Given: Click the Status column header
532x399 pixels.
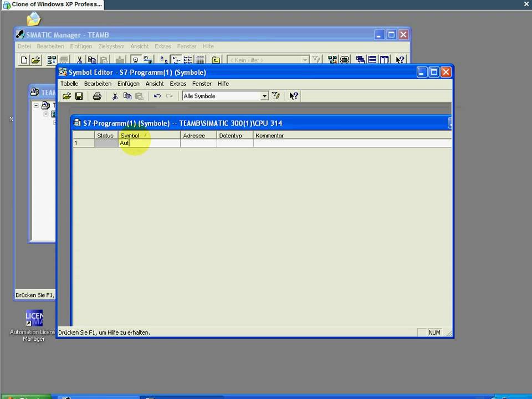Looking at the screenshot, I should click(x=106, y=135).
